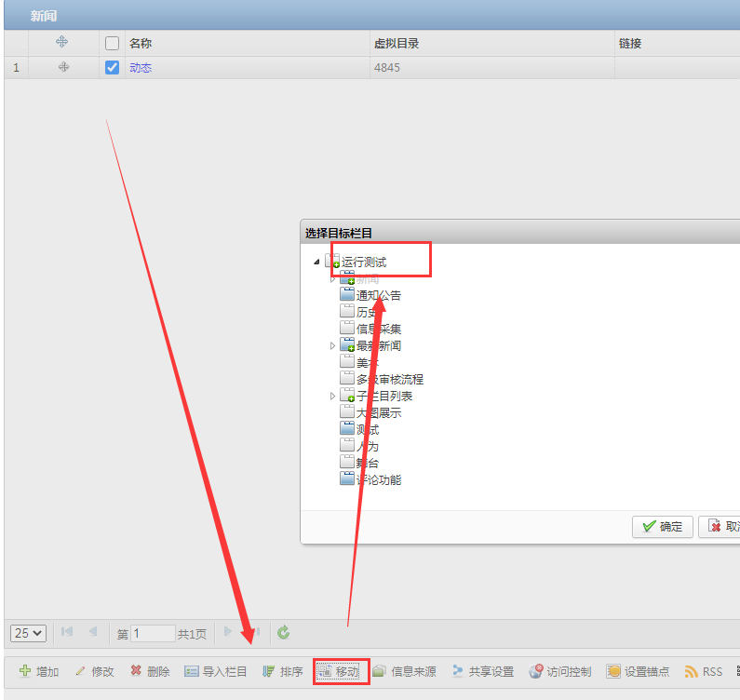Open 导入栏目 (import column) tool
The height and width of the screenshot is (700, 740).
coord(215,671)
